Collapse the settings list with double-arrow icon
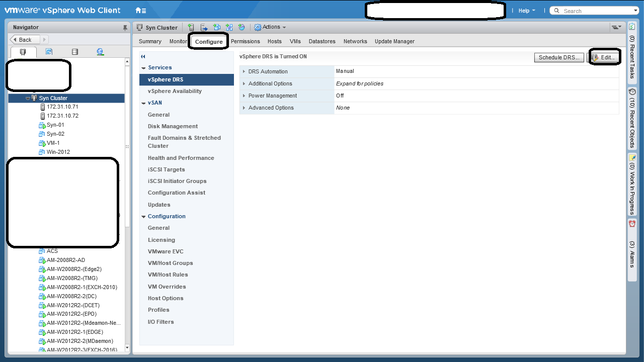The height and width of the screenshot is (362, 644). [x=143, y=57]
